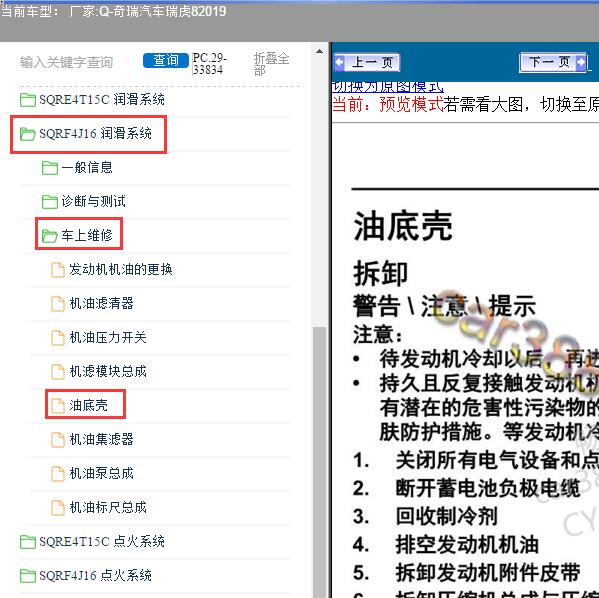Click step 3 回收制冷剂
This screenshot has width=599, height=598.
coord(447,517)
